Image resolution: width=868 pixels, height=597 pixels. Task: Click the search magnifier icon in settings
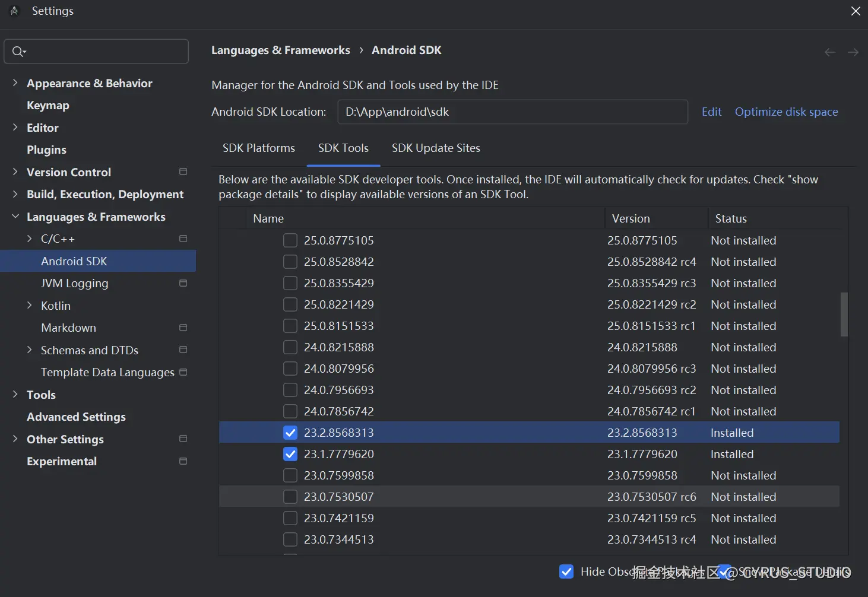click(18, 52)
